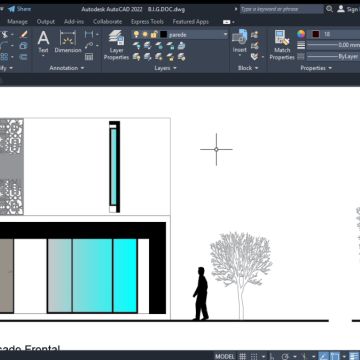Switch to the Collaborate tab
This screenshot has height=360, width=360.
coord(107,22)
